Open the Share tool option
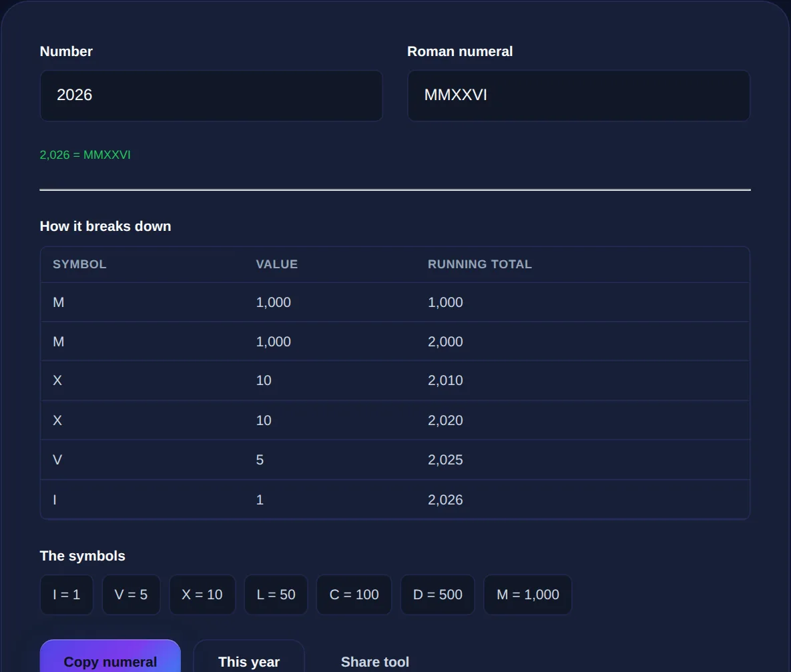Image resolution: width=791 pixels, height=672 pixels. (375, 661)
